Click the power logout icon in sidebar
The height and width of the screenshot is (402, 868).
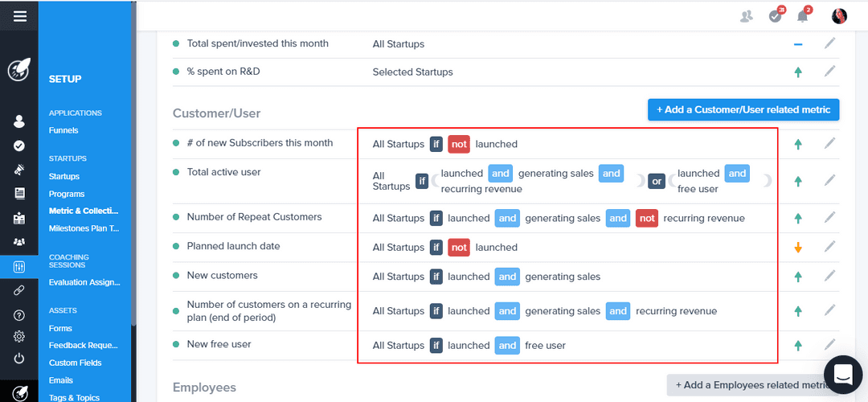[19, 359]
